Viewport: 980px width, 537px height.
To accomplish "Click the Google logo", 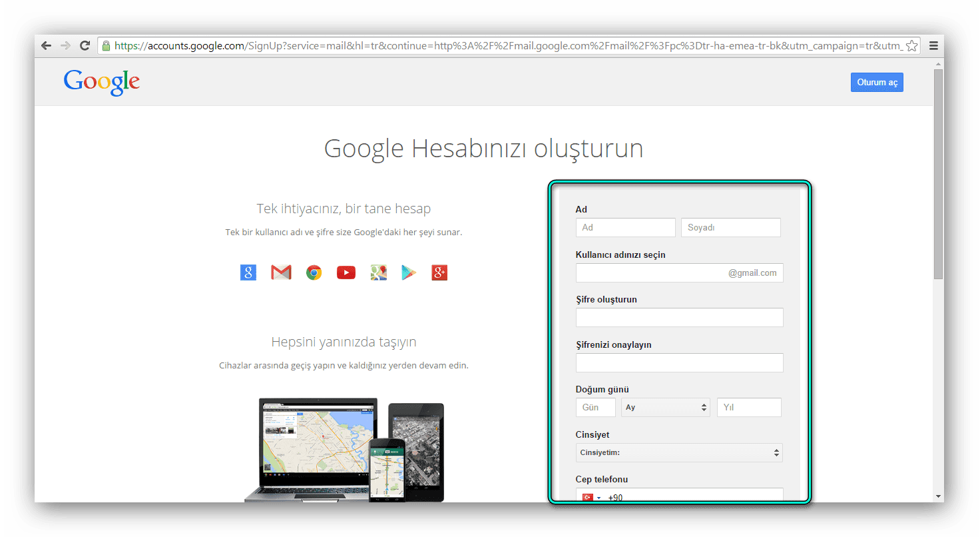I will pyautogui.click(x=102, y=83).
